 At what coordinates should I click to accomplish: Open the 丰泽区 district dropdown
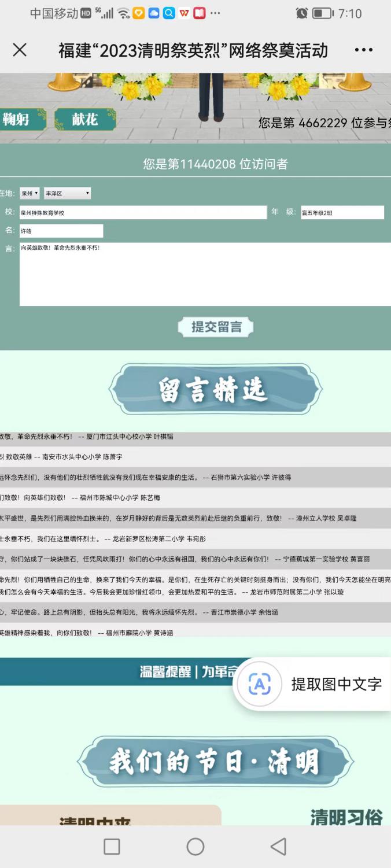[67, 194]
